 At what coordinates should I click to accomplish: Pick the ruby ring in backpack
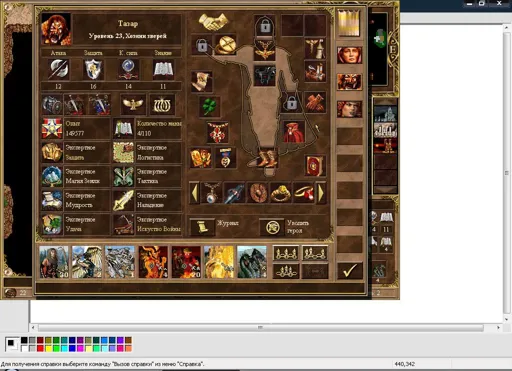click(x=304, y=192)
